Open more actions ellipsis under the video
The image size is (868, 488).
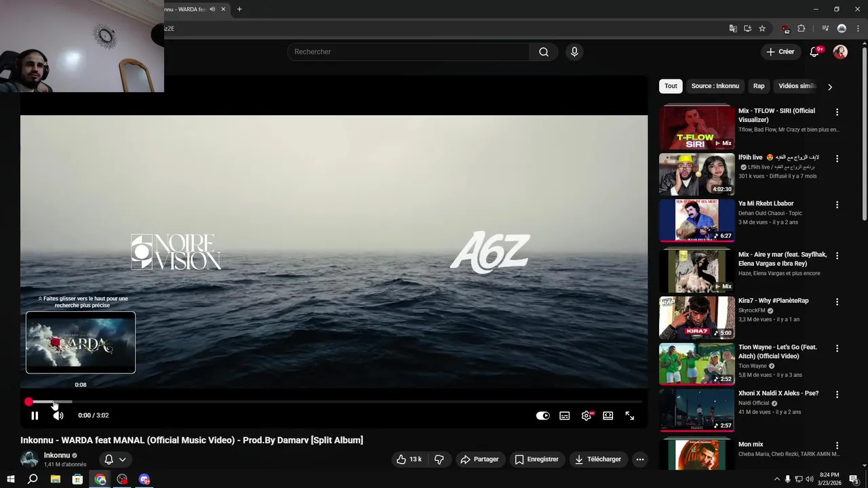pos(639,459)
